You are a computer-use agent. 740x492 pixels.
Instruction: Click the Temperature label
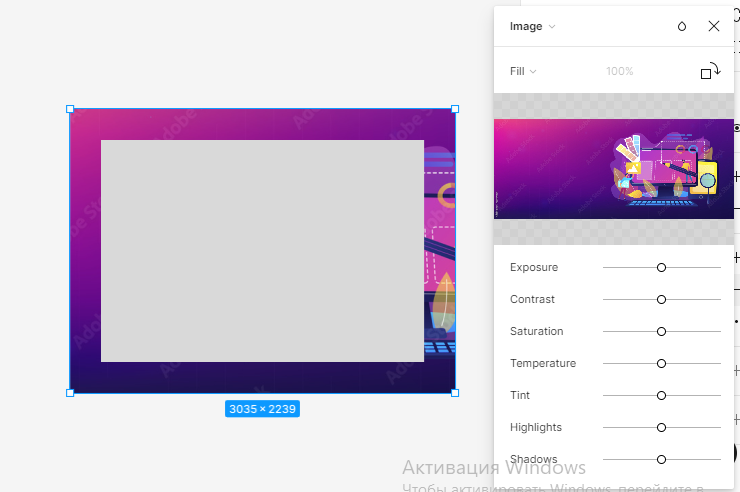(x=543, y=364)
